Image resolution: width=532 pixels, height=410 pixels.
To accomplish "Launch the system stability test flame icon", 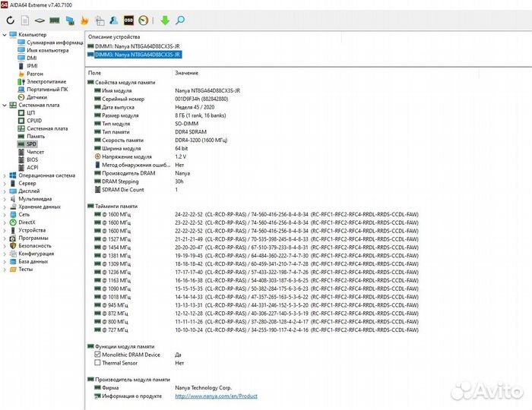I will pyautogui.click(x=84, y=20).
